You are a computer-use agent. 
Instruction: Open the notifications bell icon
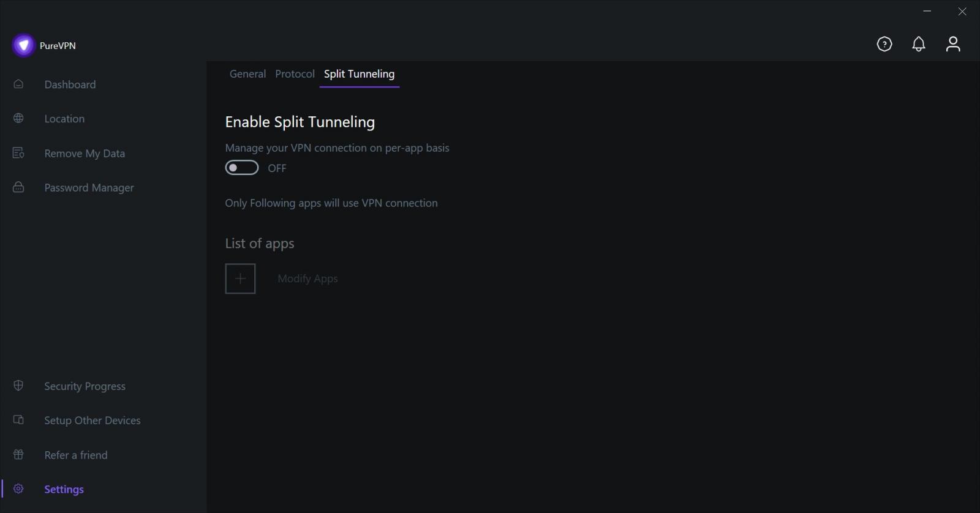919,43
